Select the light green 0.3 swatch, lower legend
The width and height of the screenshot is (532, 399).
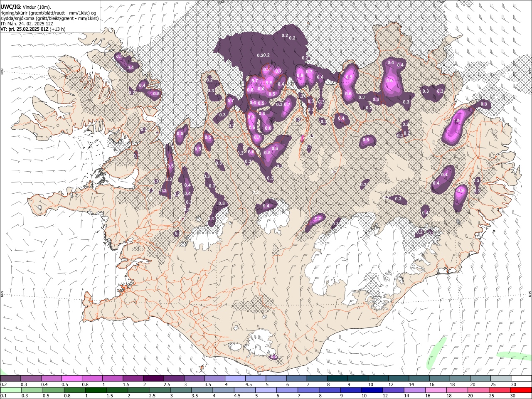(32, 390)
